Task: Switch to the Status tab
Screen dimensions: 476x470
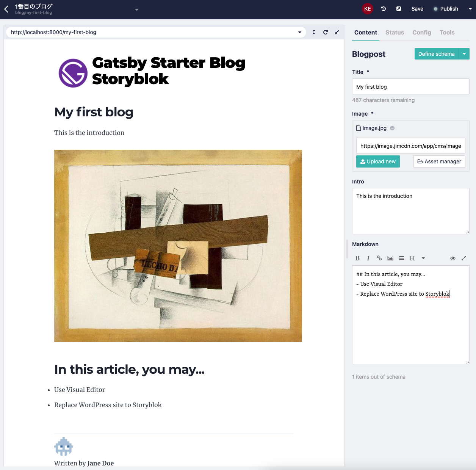Action: pyautogui.click(x=395, y=33)
